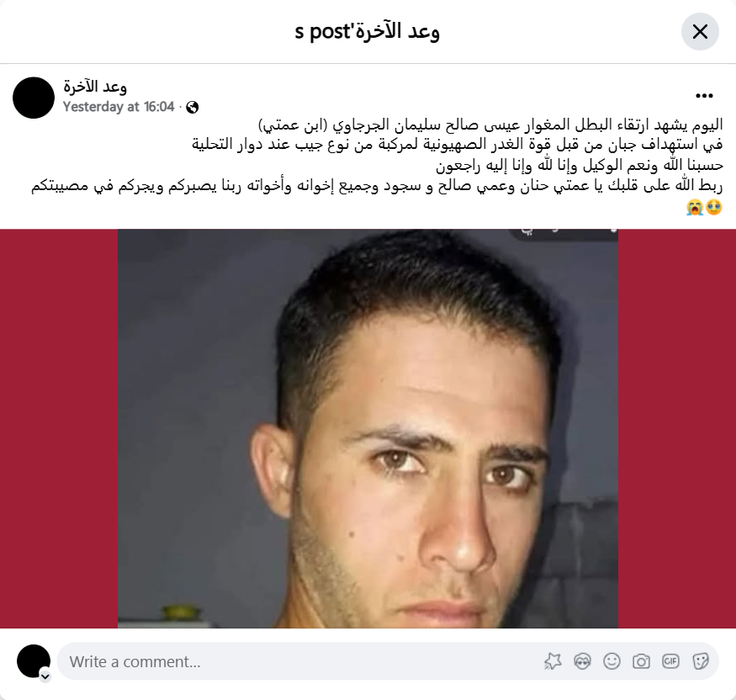Open the author name وعد الآخرة link

[x=95, y=87]
